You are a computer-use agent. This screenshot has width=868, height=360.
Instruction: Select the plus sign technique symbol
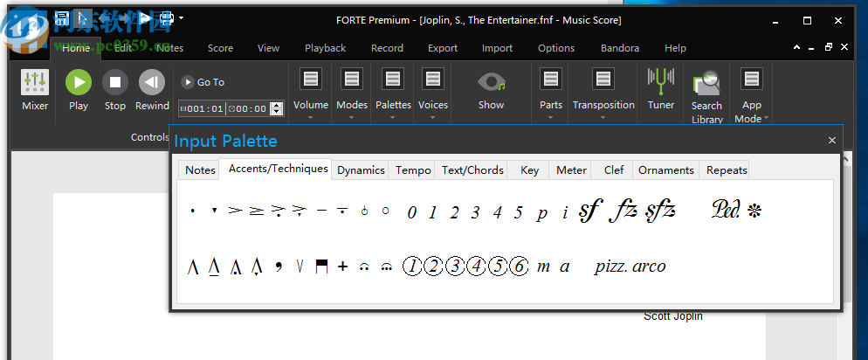point(342,267)
